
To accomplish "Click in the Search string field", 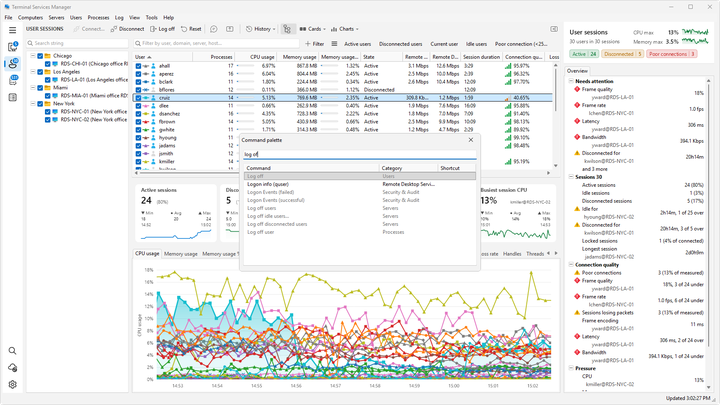I will 77,43.
